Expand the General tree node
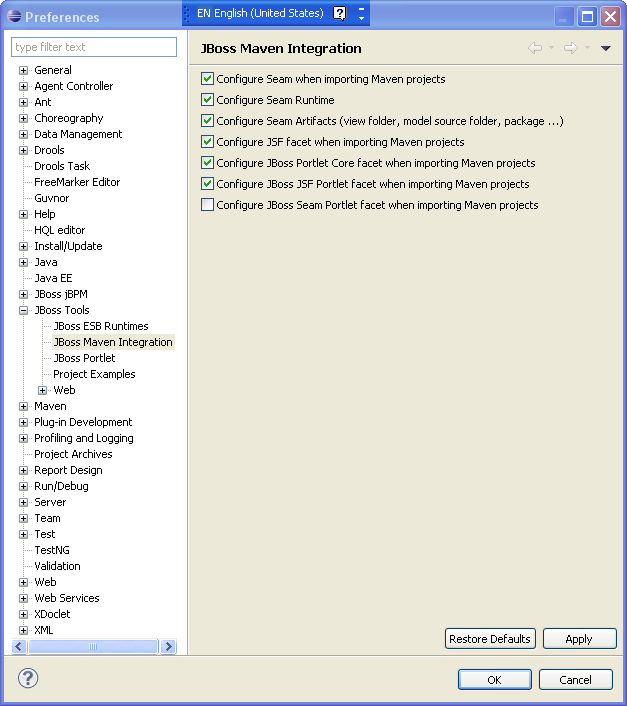The height and width of the screenshot is (706, 627). pos(23,70)
